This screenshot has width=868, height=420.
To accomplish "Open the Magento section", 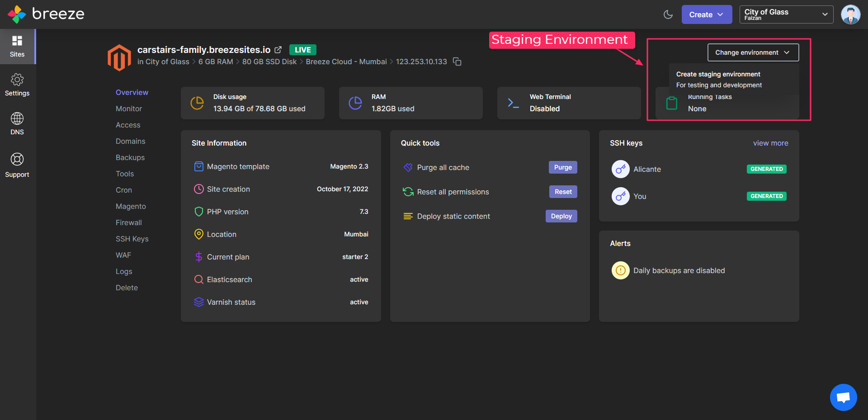I will 131,206.
